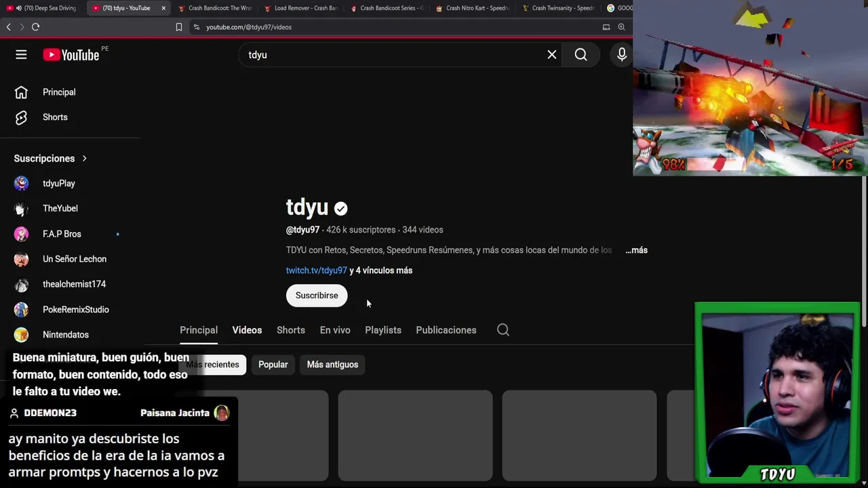The width and height of the screenshot is (868, 488).
Task: Click the verified badge next to tdyu
Action: tap(340, 209)
